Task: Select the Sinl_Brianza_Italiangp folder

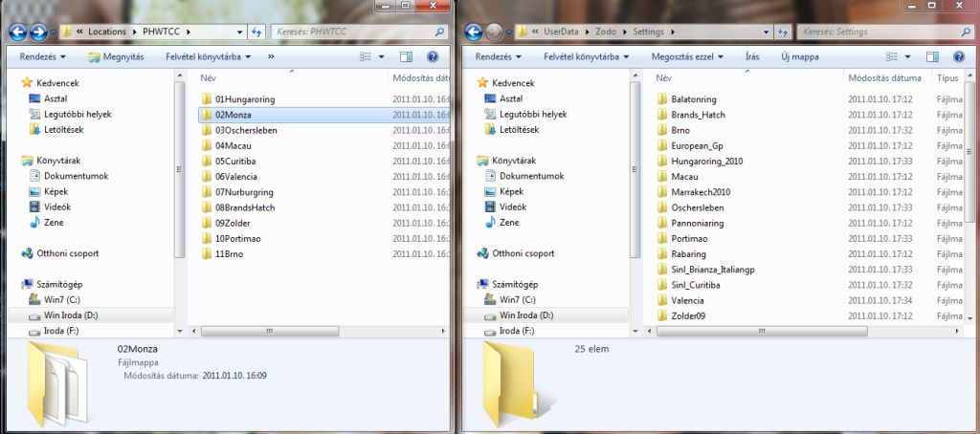Action: coord(712,270)
